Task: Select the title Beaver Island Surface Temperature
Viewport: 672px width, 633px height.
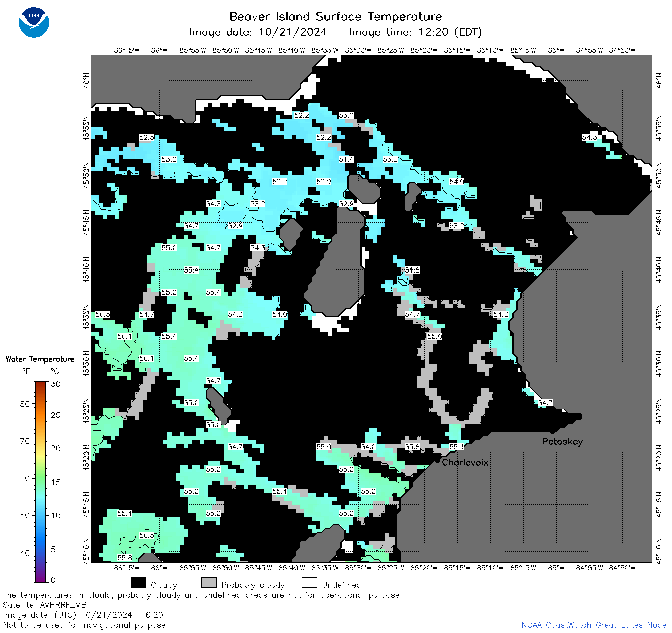Action: (335, 16)
